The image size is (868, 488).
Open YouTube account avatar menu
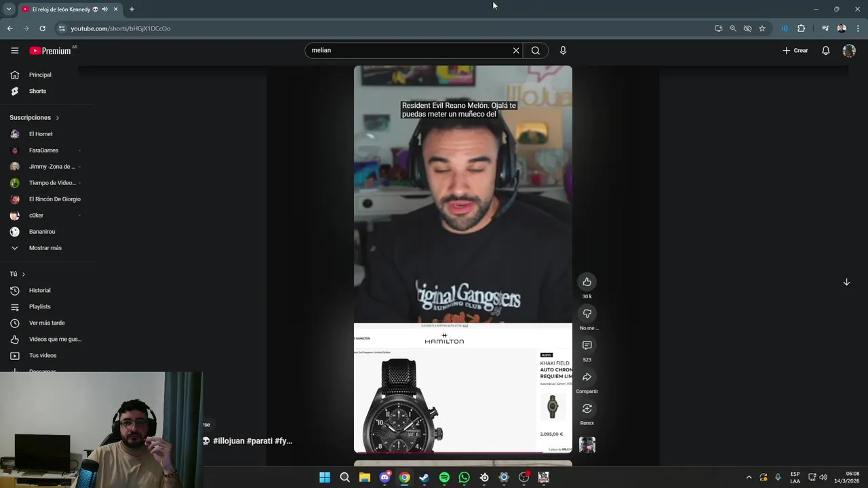point(849,50)
